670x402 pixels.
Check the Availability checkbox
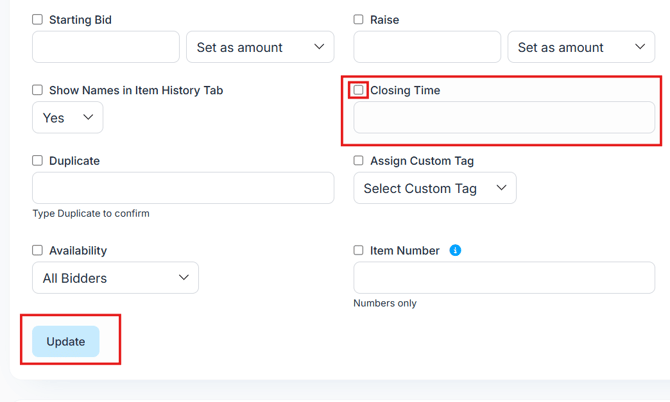[x=38, y=250]
